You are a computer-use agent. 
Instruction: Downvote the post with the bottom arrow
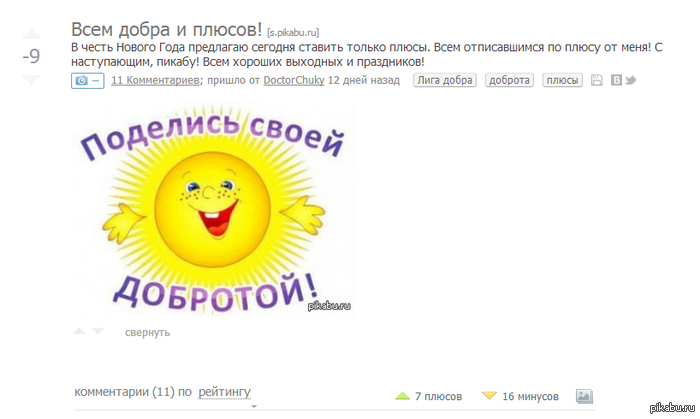tap(32, 79)
